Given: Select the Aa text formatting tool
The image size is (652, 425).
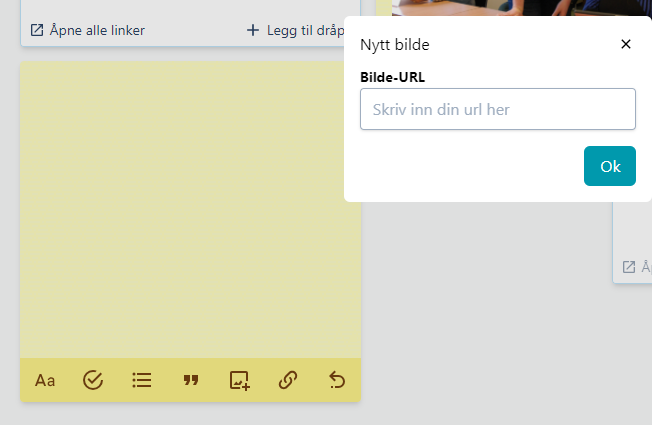Looking at the screenshot, I should click(45, 380).
